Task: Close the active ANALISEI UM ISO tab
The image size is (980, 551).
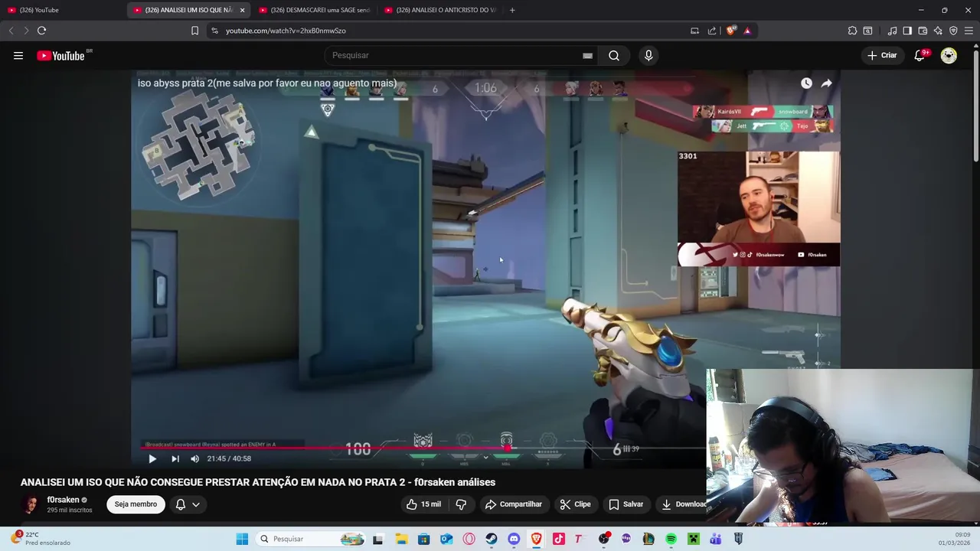Action: point(242,10)
